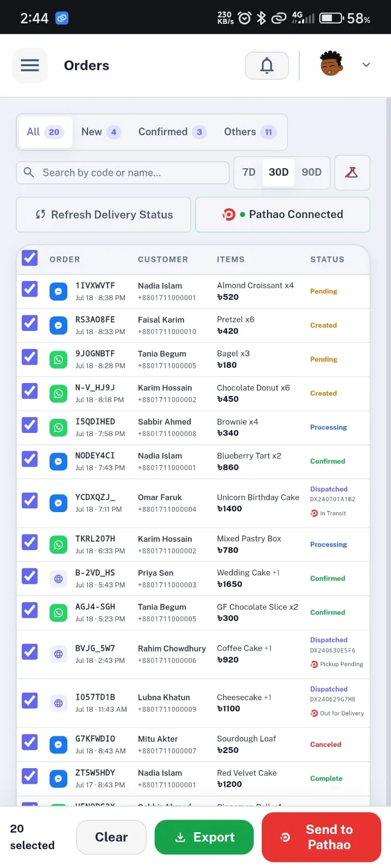The width and height of the screenshot is (391, 868).
Task: Click the Clear selection button
Action: point(111,837)
